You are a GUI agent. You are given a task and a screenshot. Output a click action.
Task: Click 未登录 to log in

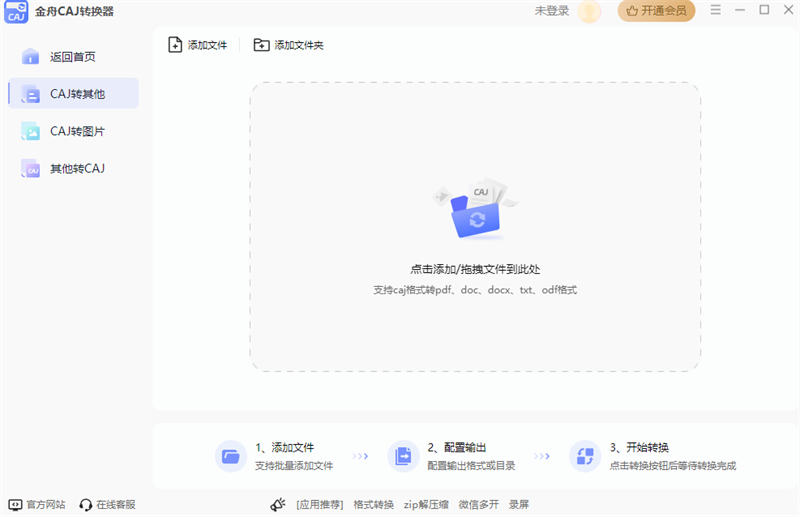click(x=552, y=11)
